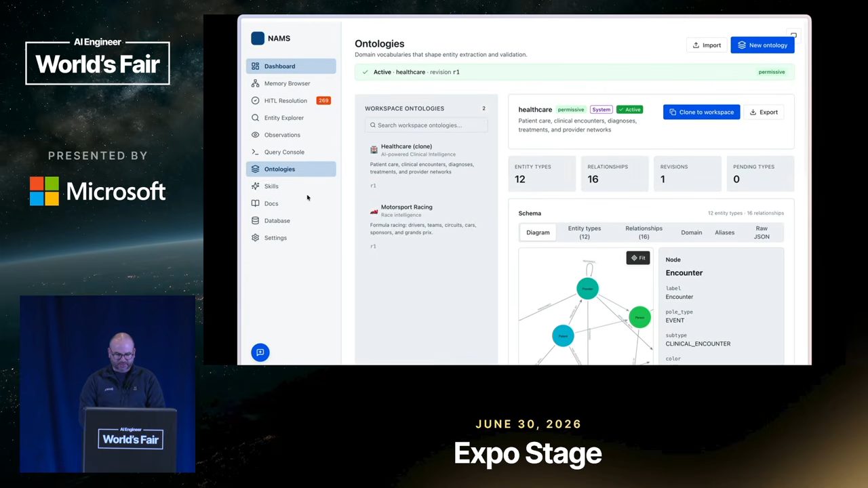Click the Revisions 1 stat card
Screen dimensions: 868x488
(x=687, y=174)
